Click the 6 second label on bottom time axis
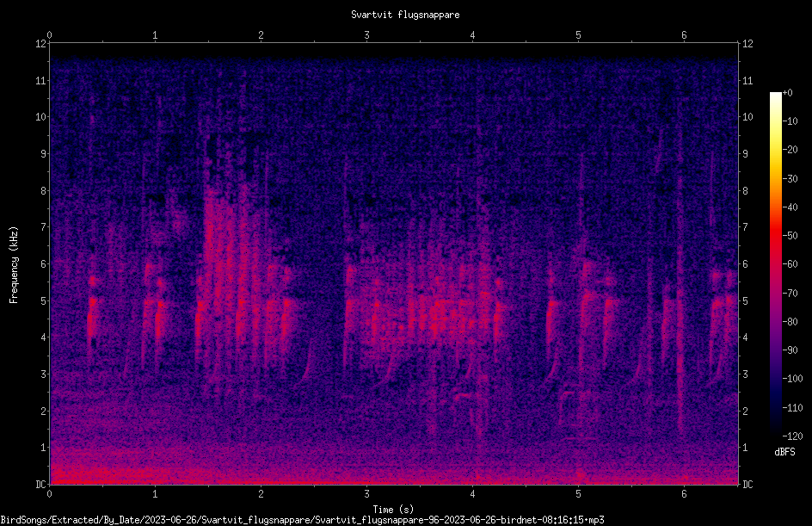 point(684,494)
